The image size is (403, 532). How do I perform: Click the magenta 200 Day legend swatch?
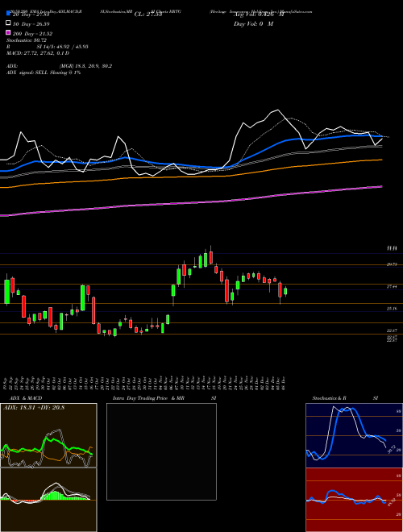click(x=8, y=33)
